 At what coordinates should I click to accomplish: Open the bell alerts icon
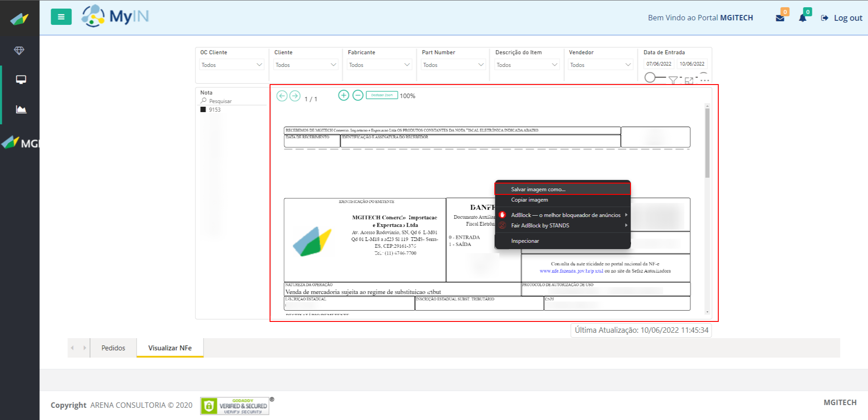(x=802, y=18)
